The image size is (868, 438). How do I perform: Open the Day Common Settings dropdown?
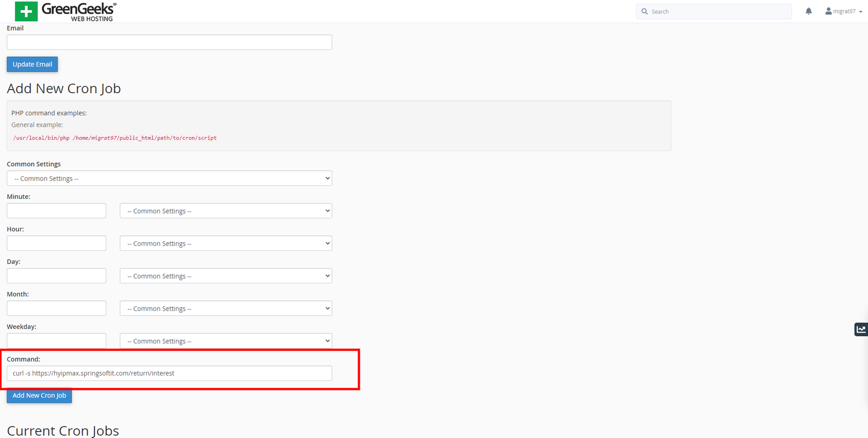226,276
